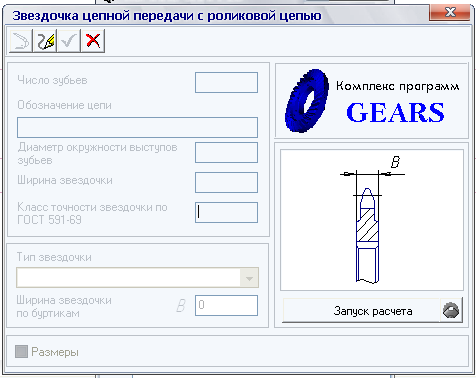Click the GEARS program title text
This screenshot has width=476, height=378.
(396, 112)
